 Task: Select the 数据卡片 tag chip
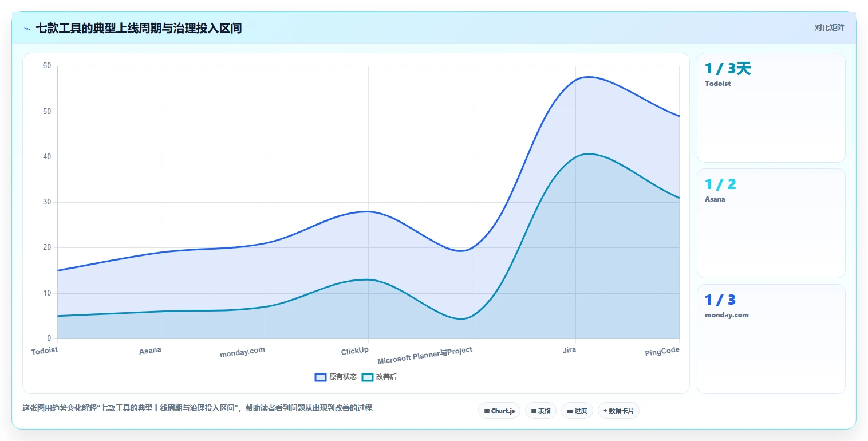coord(618,411)
